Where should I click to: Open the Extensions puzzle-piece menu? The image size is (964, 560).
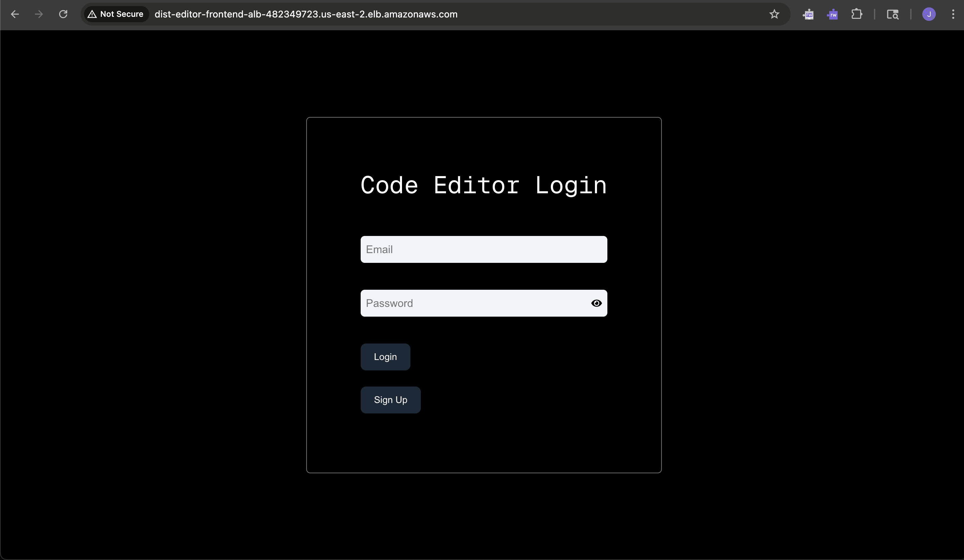pyautogui.click(x=856, y=14)
